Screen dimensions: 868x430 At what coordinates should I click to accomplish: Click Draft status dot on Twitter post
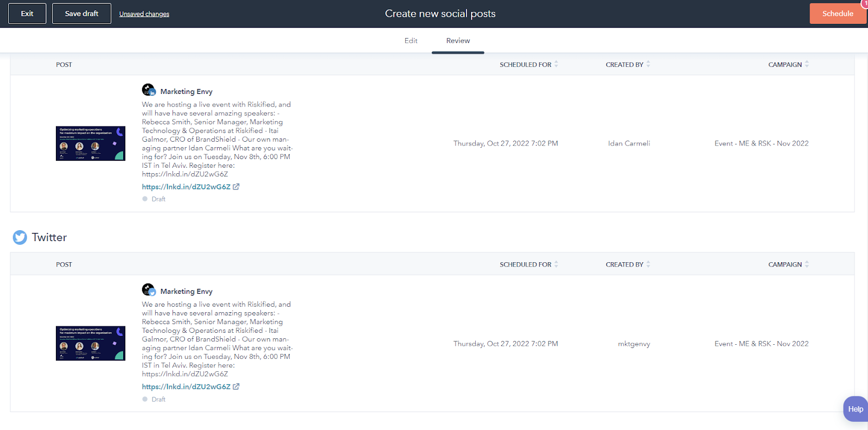pyautogui.click(x=145, y=399)
